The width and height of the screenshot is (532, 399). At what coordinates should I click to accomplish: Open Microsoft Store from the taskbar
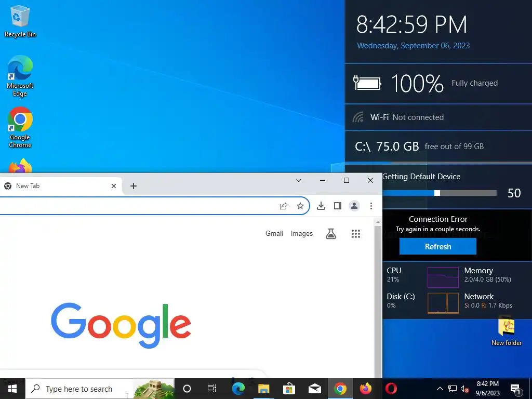289,389
